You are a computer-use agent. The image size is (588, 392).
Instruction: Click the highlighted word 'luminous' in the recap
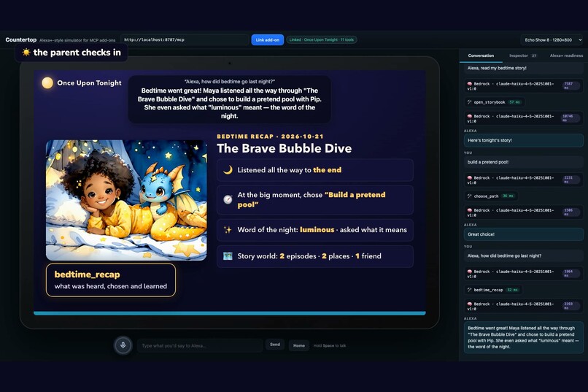pyautogui.click(x=317, y=229)
